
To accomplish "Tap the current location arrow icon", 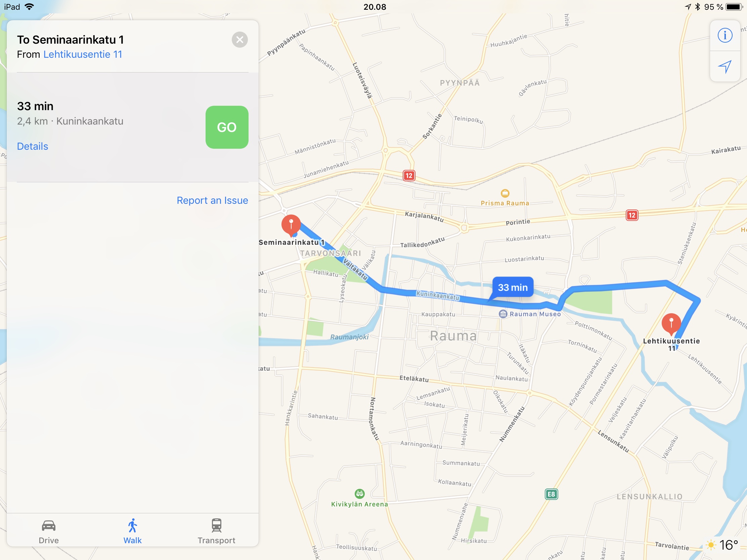I will pos(725,66).
